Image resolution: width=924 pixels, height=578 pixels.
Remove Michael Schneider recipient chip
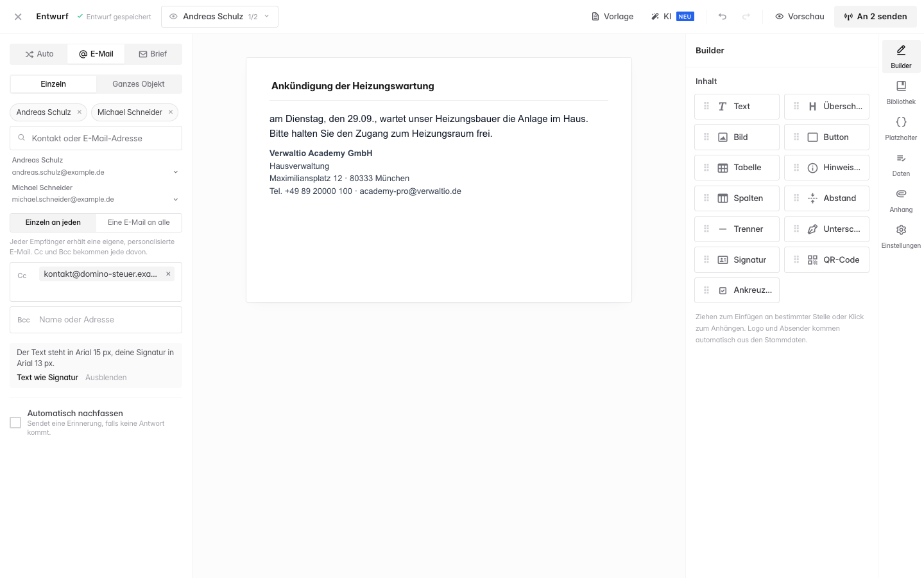(x=171, y=112)
